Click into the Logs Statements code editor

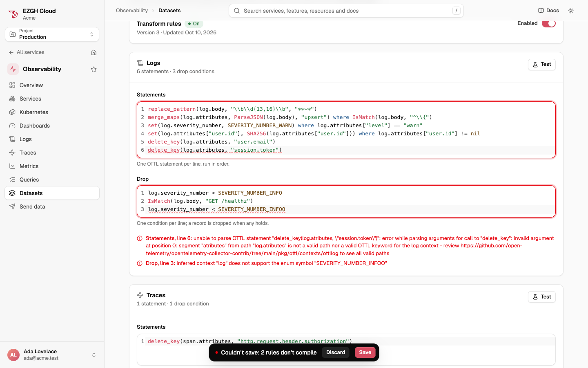point(346,130)
